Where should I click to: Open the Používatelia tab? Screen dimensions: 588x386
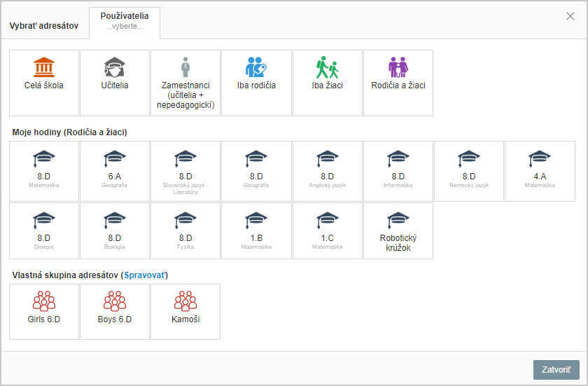(125, 23)
